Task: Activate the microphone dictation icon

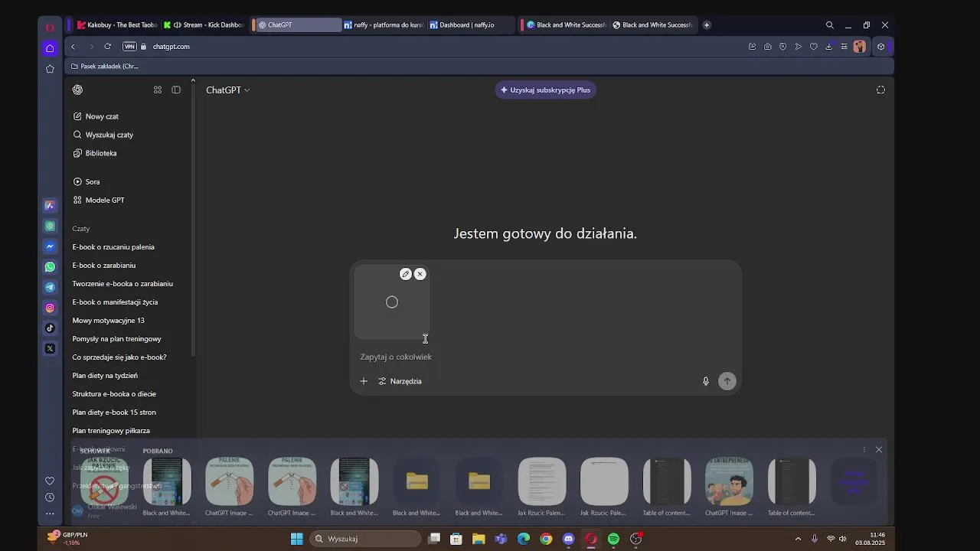Action: pos(706,381)
